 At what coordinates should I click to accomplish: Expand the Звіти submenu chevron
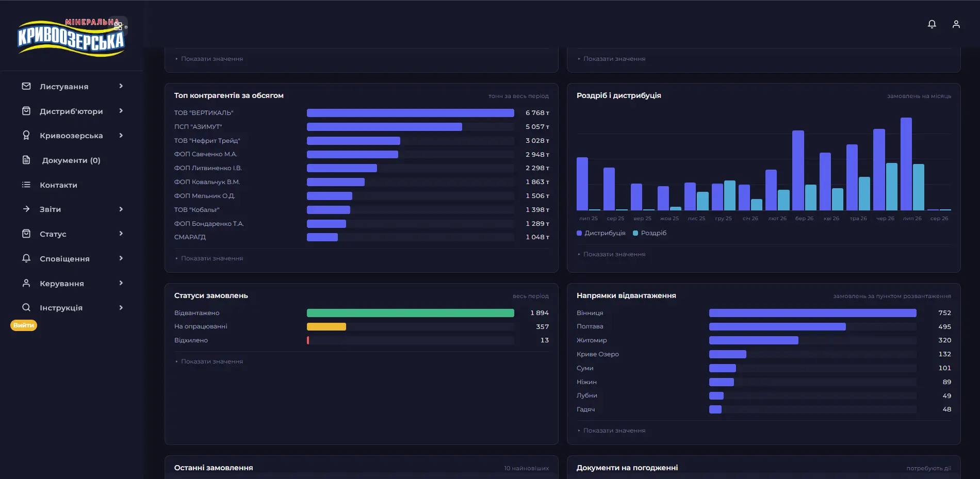(121, 209)
